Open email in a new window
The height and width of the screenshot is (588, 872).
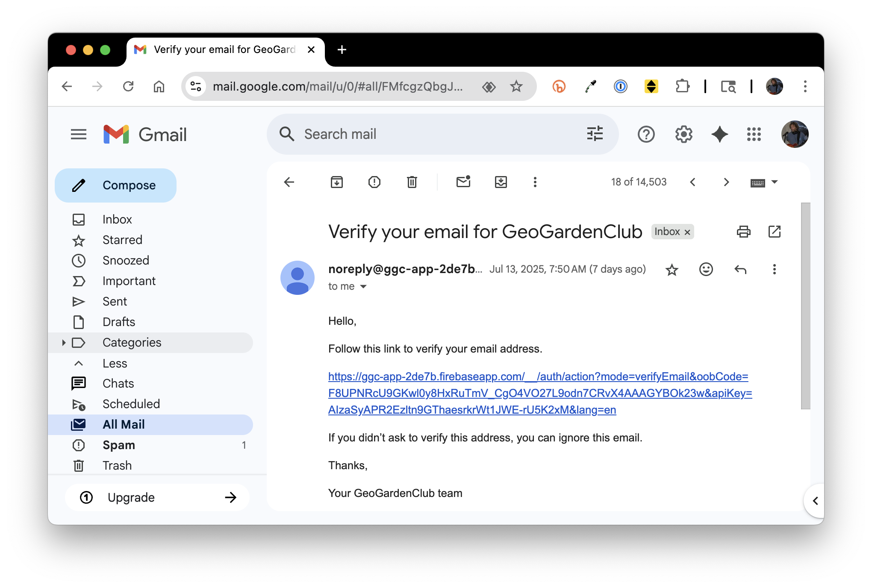(775, 232)
